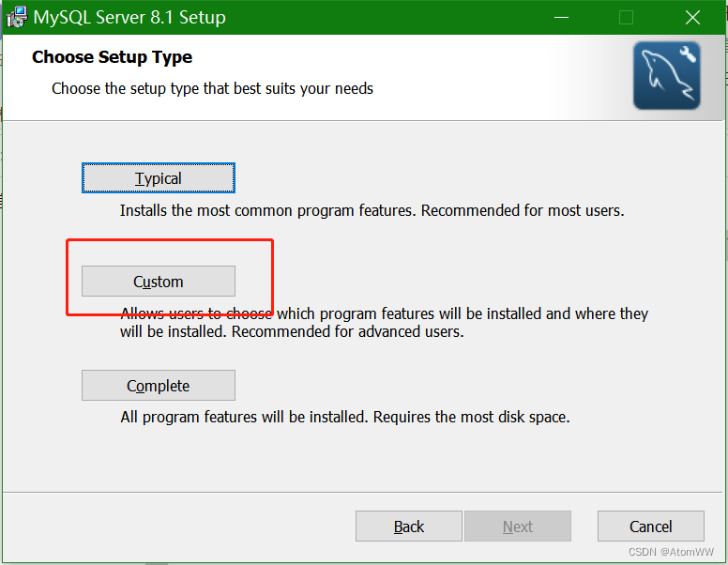Screen dimensions: 728x565
Task: Cancel the MySQL Server setup
Action: tap(650, 526)
